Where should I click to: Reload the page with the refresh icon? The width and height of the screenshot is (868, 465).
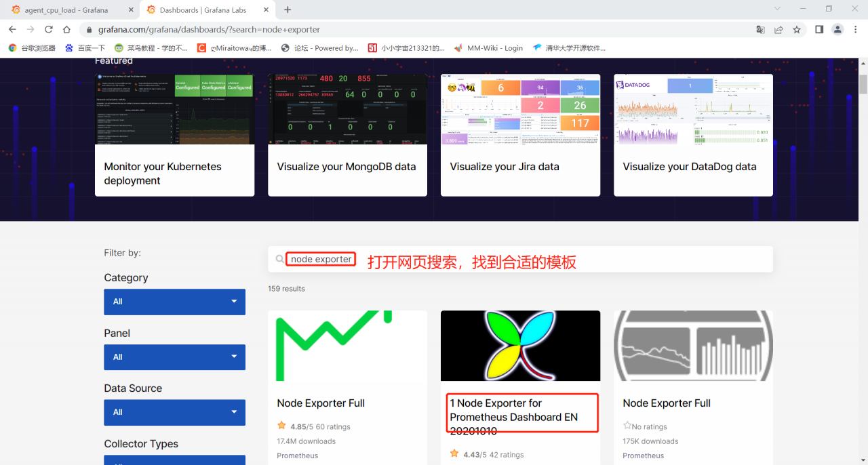[49, 30]
